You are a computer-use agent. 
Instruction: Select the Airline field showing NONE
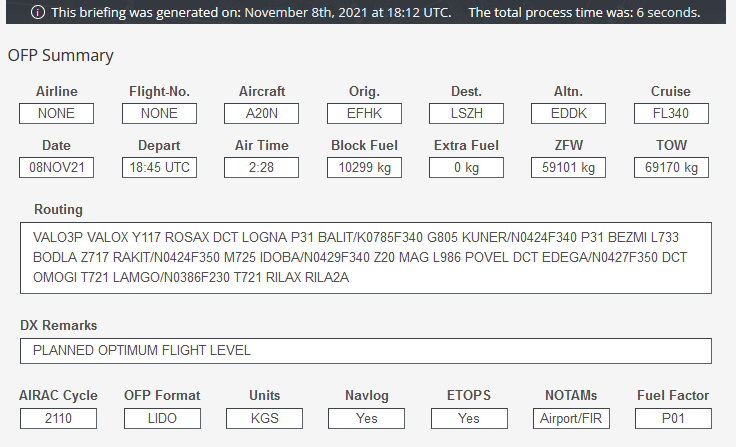coord(56,114)
